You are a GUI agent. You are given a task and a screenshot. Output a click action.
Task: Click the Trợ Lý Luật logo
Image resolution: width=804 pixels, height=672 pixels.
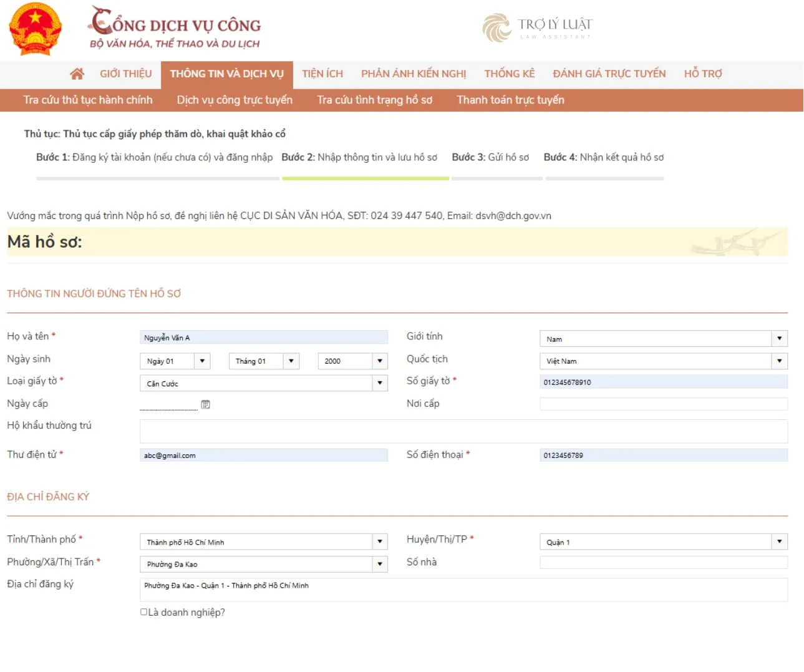pyautogui.click(x=537, y=27)
